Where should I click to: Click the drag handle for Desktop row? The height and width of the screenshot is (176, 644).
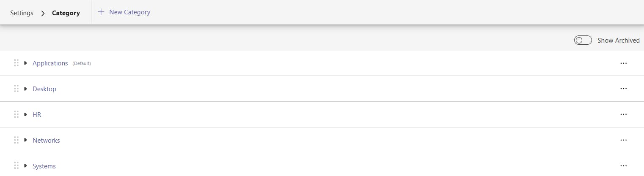(x=17, y=89)
